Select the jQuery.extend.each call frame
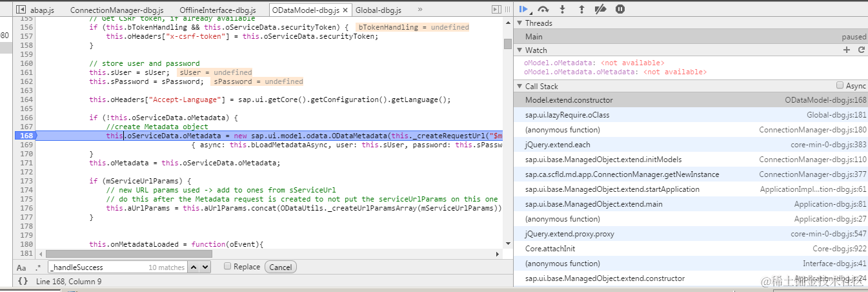Screen dimensions: 868x292 point(691,145)
